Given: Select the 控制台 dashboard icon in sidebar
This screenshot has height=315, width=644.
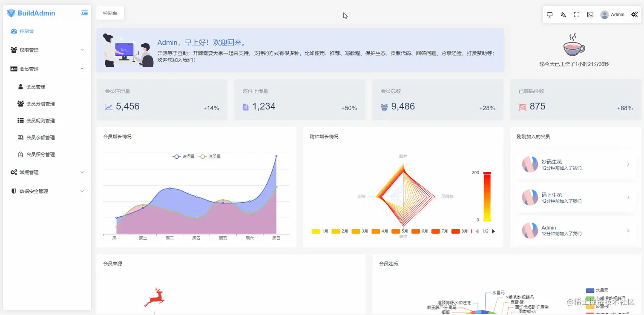Looking at the screenshot, I should [13, 31].
